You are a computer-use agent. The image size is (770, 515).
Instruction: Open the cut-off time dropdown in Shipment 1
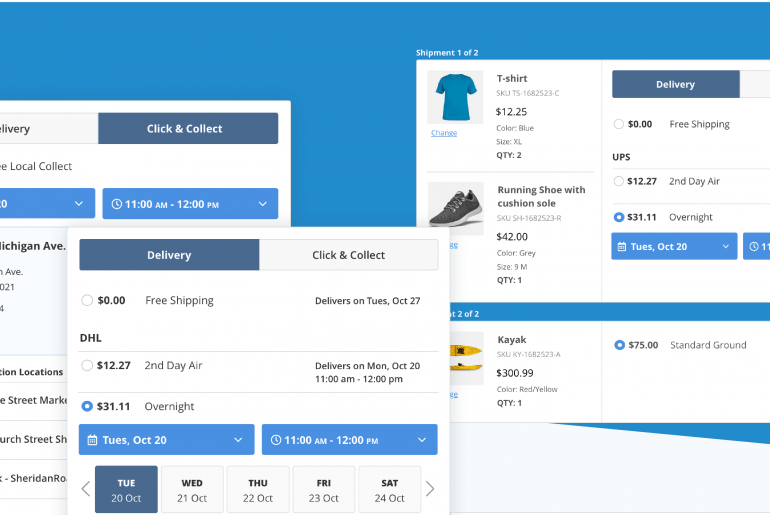point(756,246)
